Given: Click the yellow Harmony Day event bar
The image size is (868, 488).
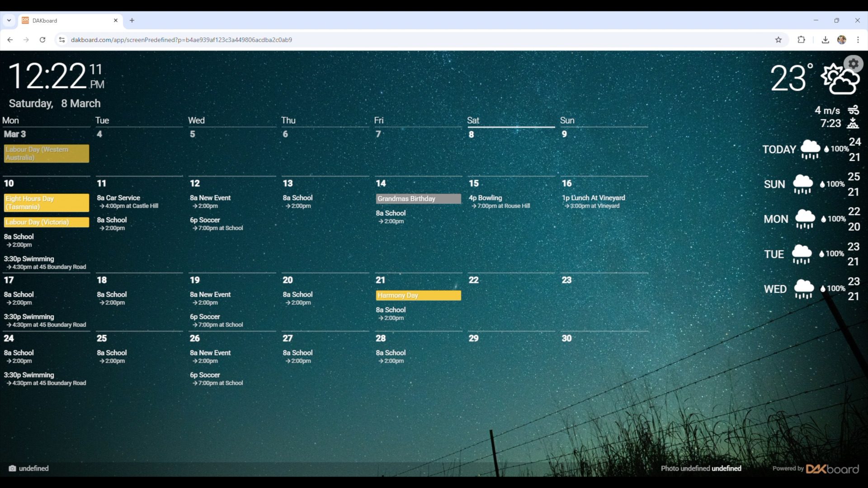Looking at the screenshot, I should tap(418, 296).
